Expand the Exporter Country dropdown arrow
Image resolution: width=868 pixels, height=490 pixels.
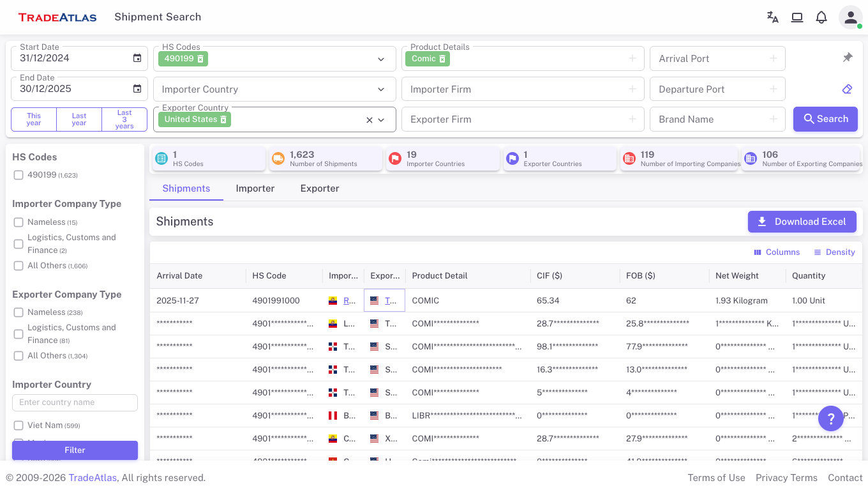(x=381, y=119)
